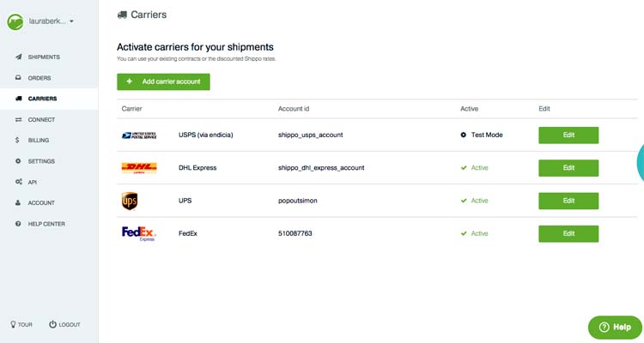Viewport: 644px width, 343px height.
Task: Click the Shipments paper plane icon
Action: coord(19,57)
